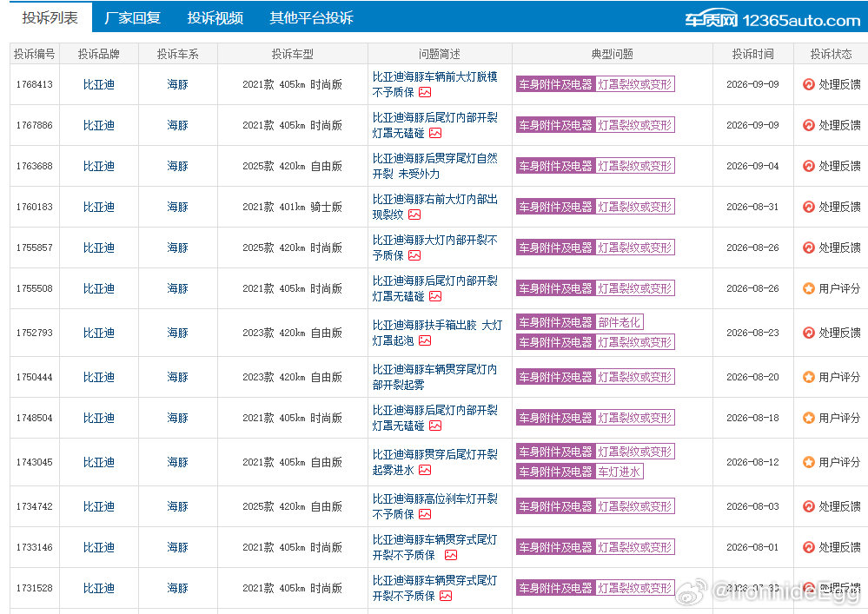The width and height of the screenshot is (868, 614).
Task: Open complaint titled 比亚迪海豚扶手箱出胶 大灯灯罩起泡
Action: 437,333
